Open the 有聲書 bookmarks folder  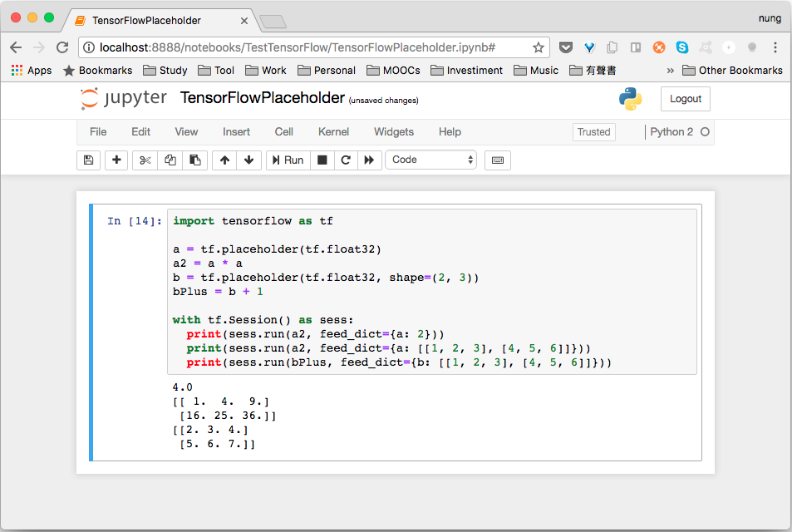(593, 70)
